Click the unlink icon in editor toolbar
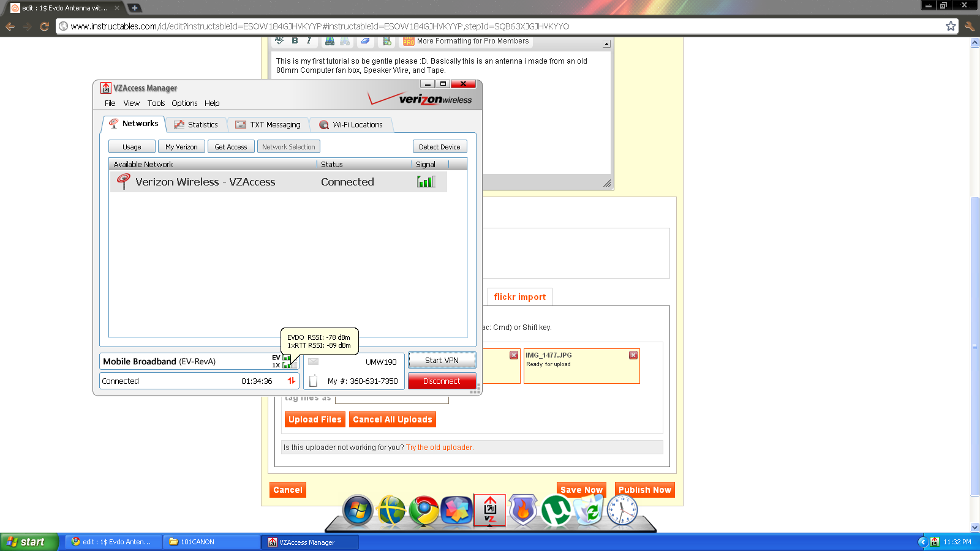The image size is (980, 551). coord(345,41)
